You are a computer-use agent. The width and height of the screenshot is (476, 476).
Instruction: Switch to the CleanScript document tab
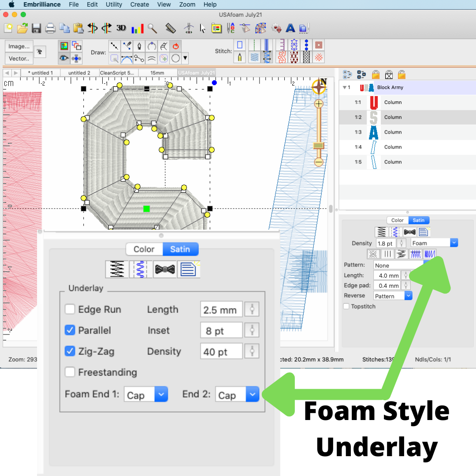click(x=119, y=73)
